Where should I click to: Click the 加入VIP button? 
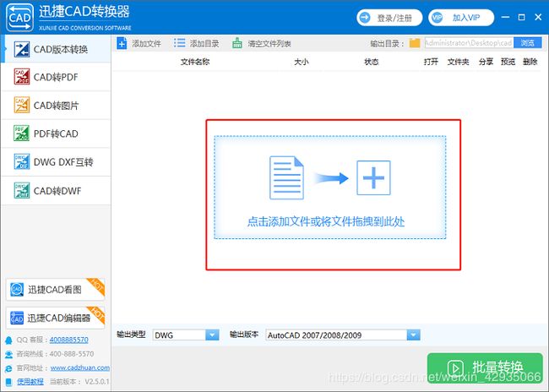(461, 18)
